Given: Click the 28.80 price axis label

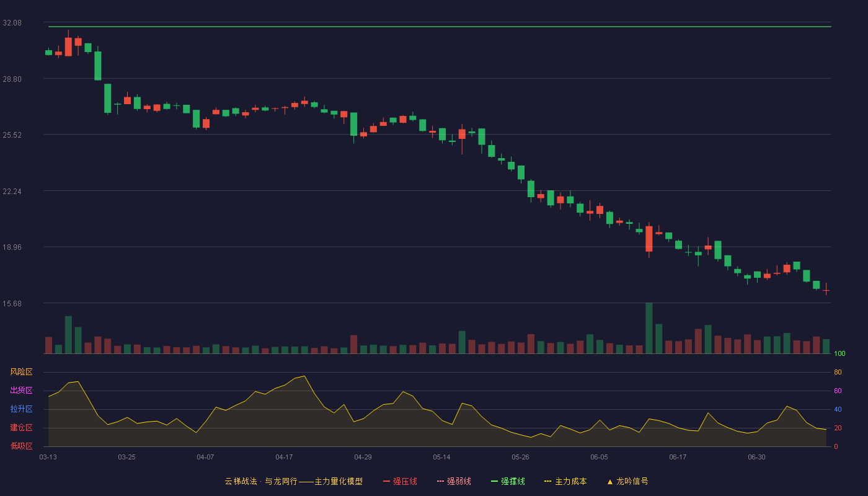Looking at the screenshot, I should pos(12,79).
